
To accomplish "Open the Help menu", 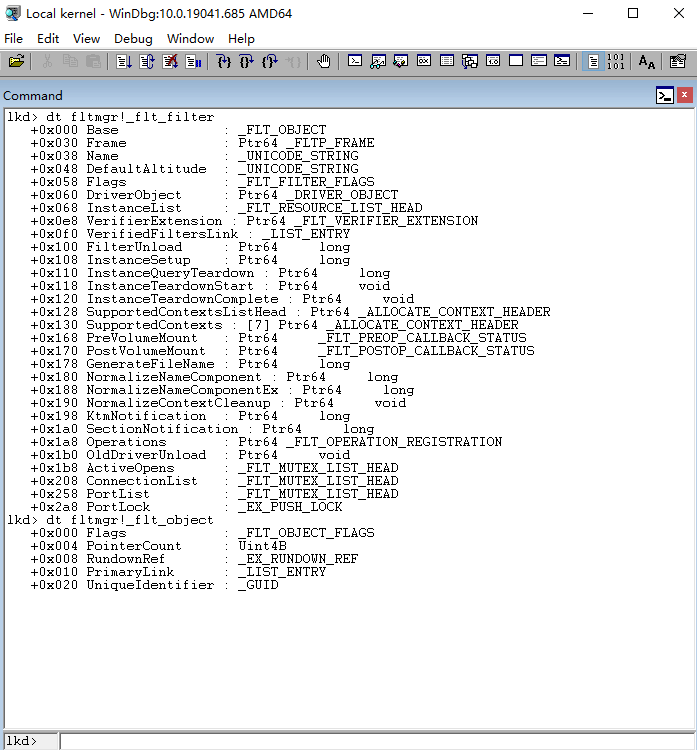I will (x=241, y=39).
